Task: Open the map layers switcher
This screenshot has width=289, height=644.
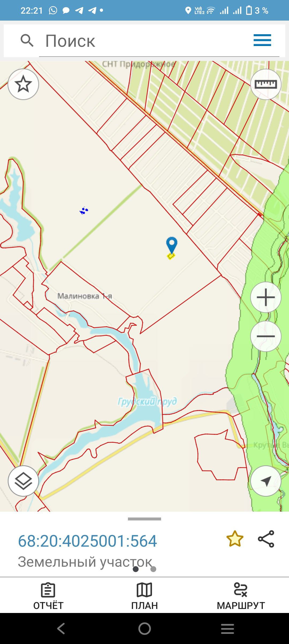Action: tap(23, 481)
